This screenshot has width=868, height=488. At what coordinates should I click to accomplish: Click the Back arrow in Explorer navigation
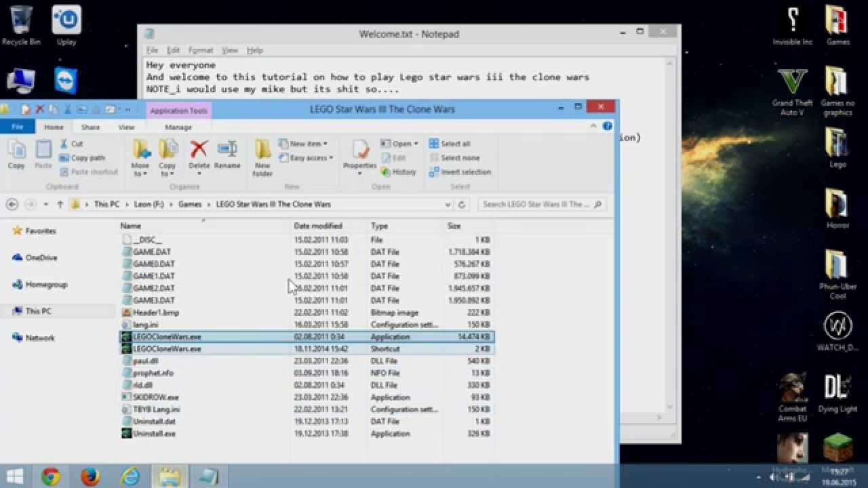[12, 204]
